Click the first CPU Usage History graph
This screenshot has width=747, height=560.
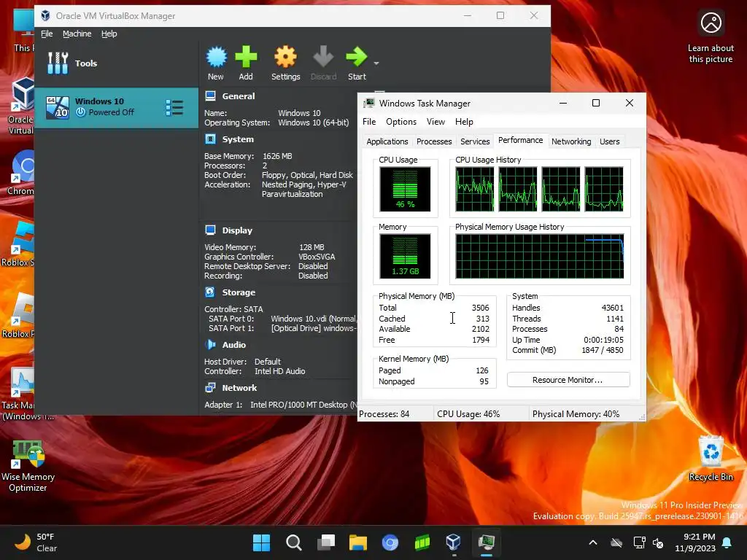click(x=474, y=189)
